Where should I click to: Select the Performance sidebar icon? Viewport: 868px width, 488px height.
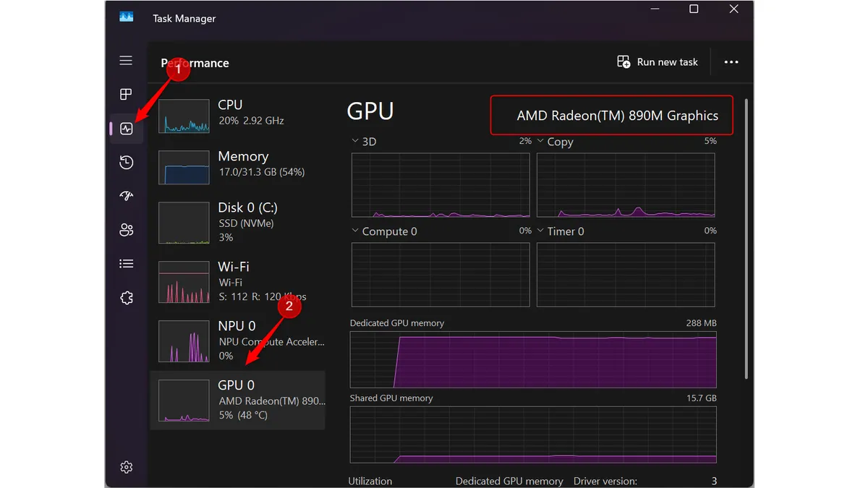point(126,129)
